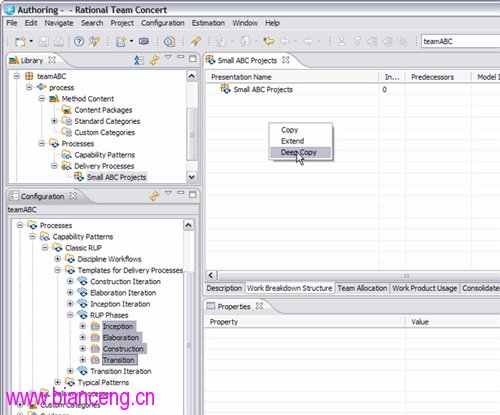This screenshot has width=500, height=415.
Task: Close the Library view tab
Action: (x=52, y=60)
